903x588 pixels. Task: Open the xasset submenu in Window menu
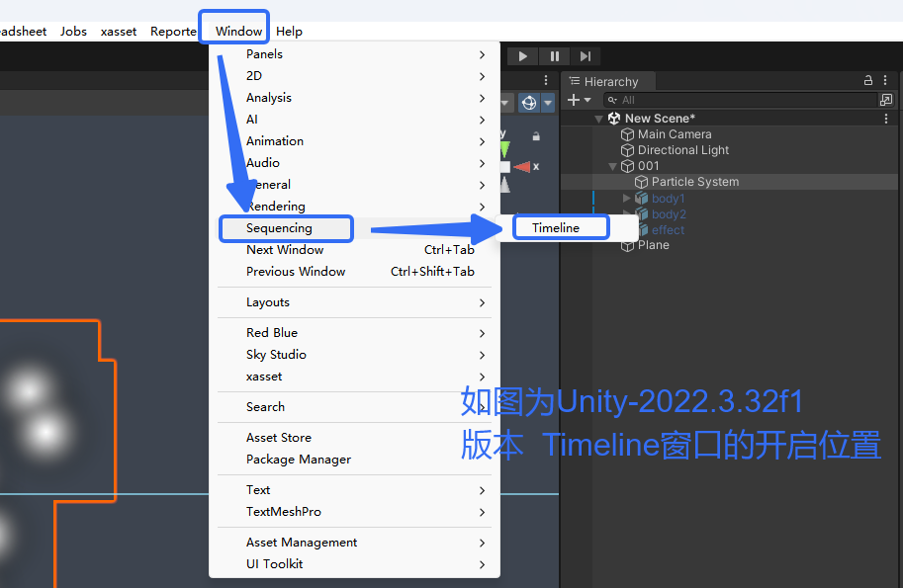(x=354, y=377)
